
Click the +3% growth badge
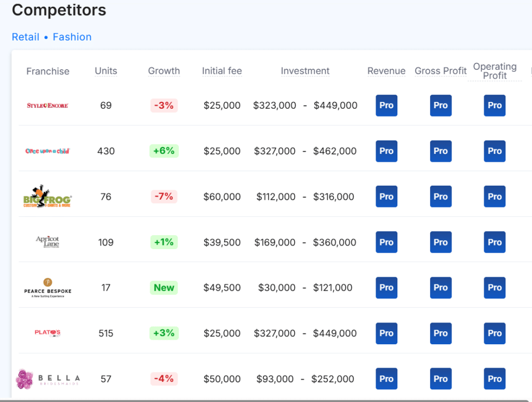164,333
